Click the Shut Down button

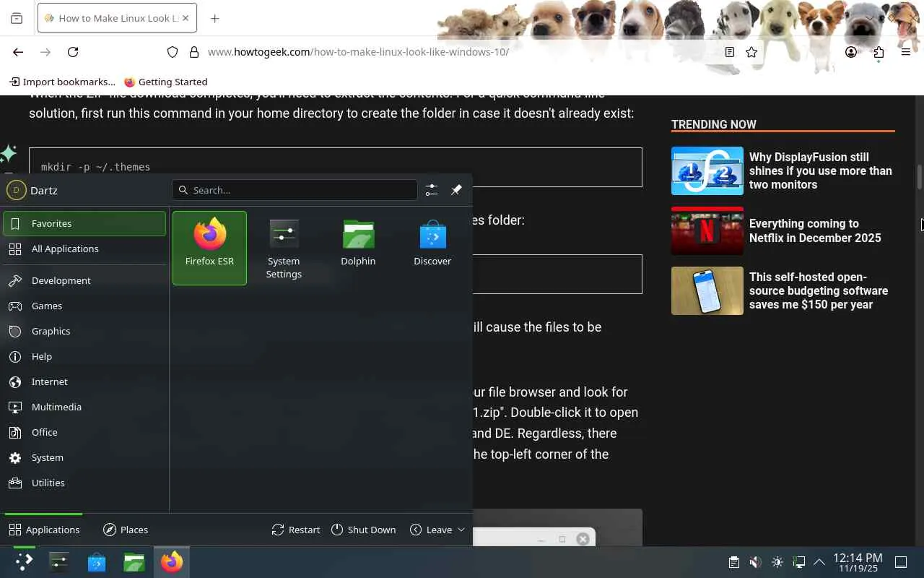pyautogui.click(x=364, y=530)
